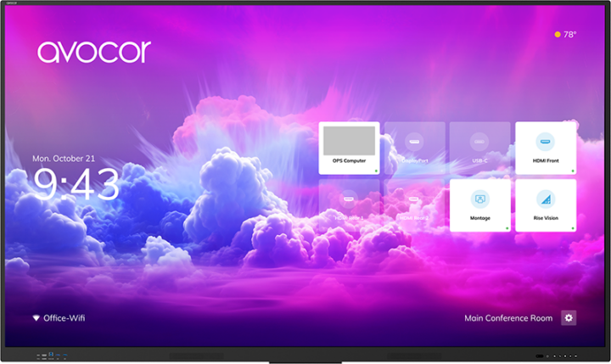Click the 78° temperature reading
The width and height of the screenshot is (611, 364).
[x=570, y=35]
